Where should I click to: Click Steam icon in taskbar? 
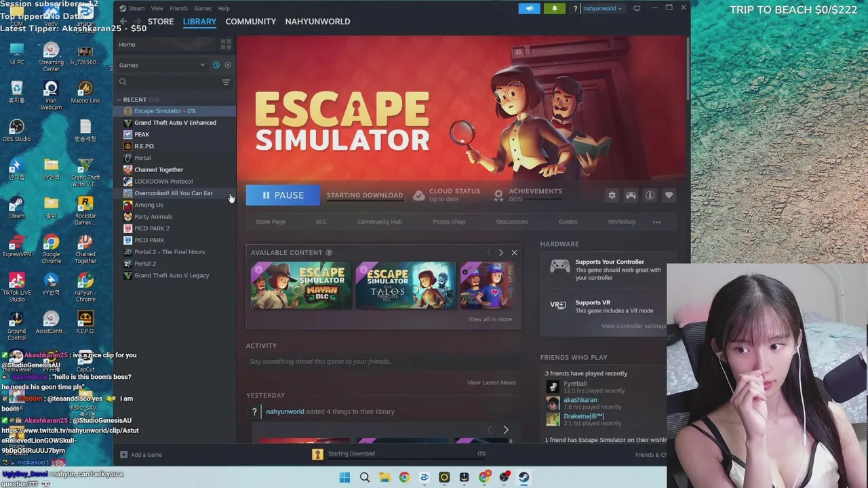click(x=524, y=477)
